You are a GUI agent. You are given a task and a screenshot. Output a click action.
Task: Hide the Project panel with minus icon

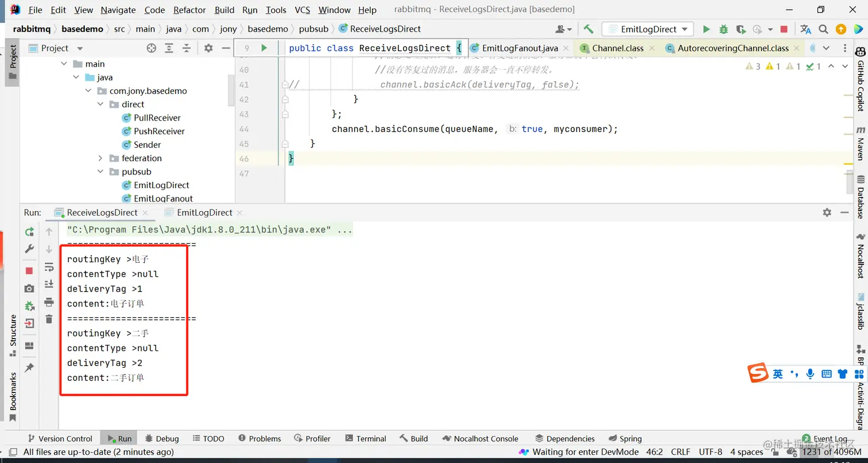pos(226,48)
